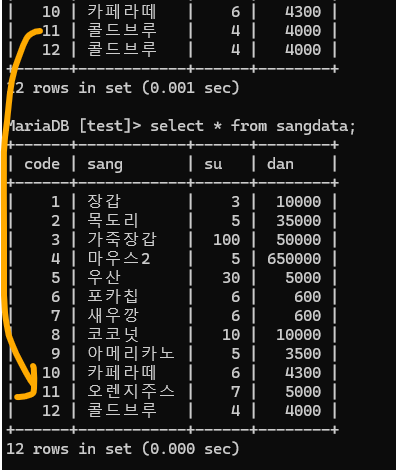Click price 10000 in the 장갑 row

point(299,202)
